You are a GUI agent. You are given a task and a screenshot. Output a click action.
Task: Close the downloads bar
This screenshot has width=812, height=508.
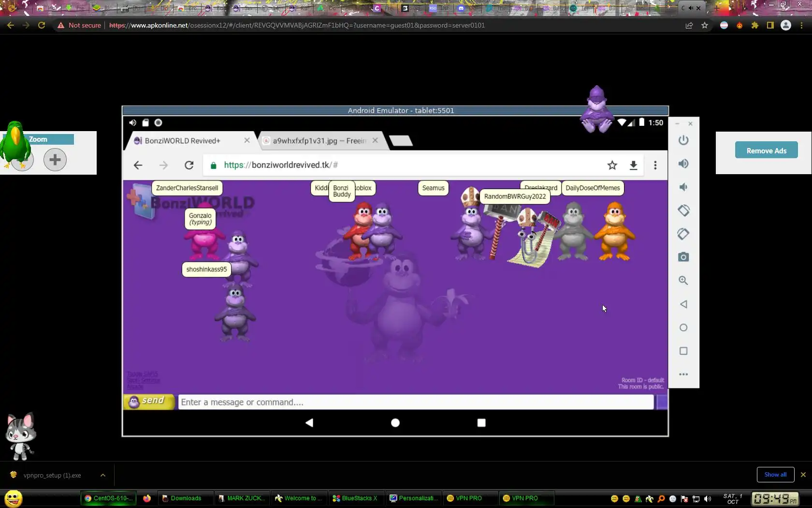803,475
